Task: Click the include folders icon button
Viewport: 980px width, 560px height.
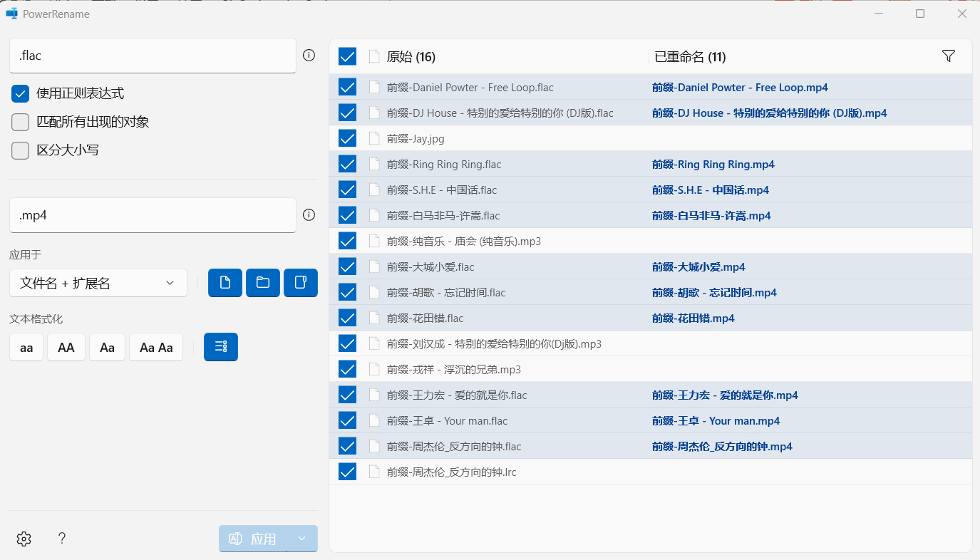Action: click(x=263, y=283)
